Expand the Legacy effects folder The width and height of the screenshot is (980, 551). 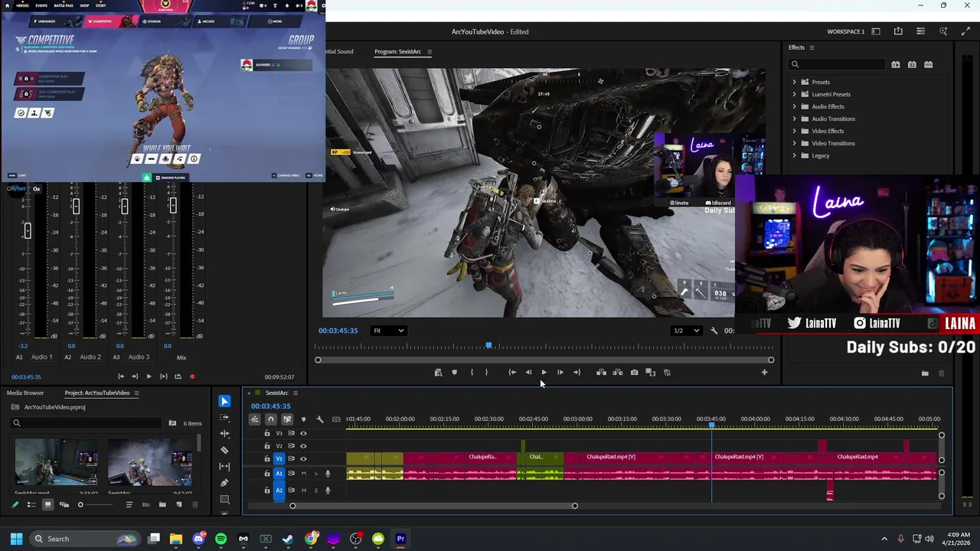click(x=794, y=155)
